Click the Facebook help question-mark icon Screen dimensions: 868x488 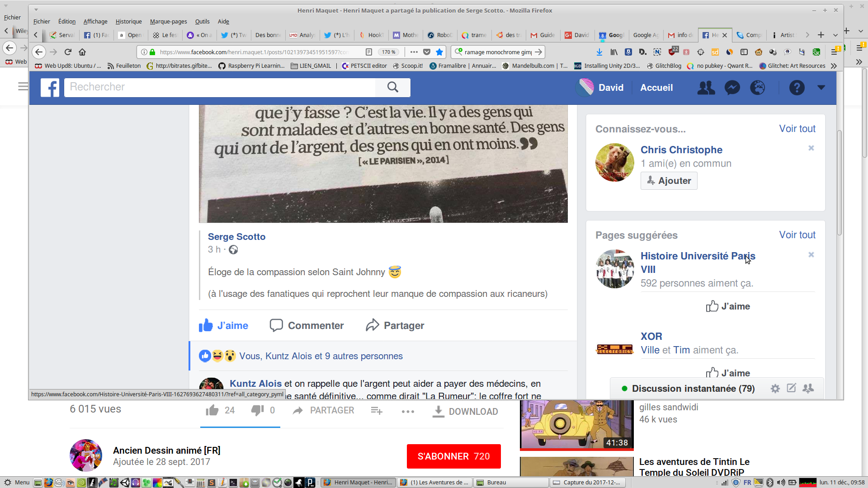coord(797,88)
